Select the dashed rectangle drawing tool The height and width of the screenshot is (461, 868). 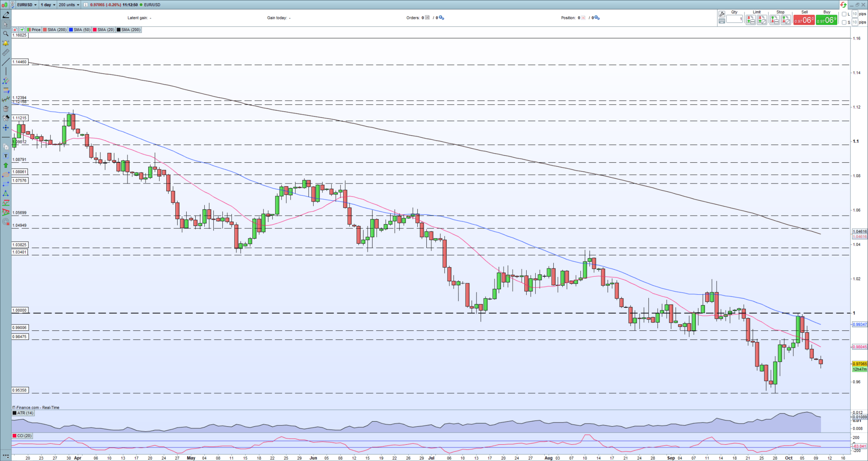(5, 184)
